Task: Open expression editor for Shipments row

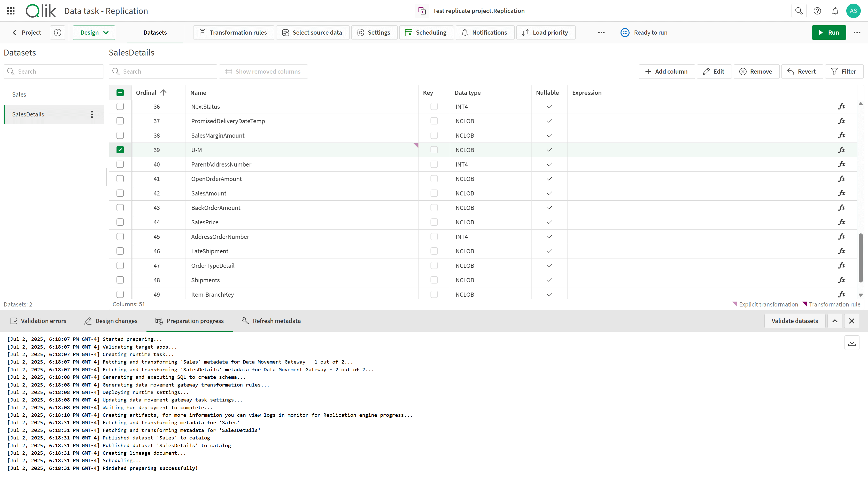Action: pyautogui.click(x=842, y=280)
